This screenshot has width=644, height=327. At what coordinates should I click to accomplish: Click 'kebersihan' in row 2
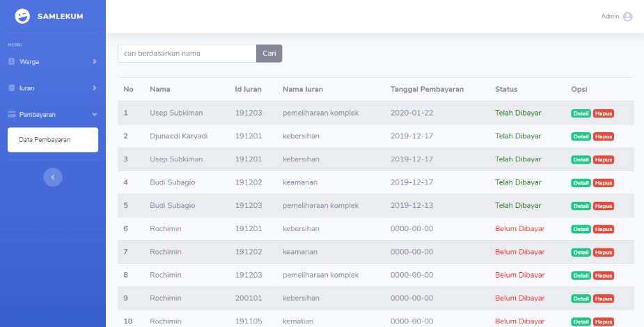point(301,136)
